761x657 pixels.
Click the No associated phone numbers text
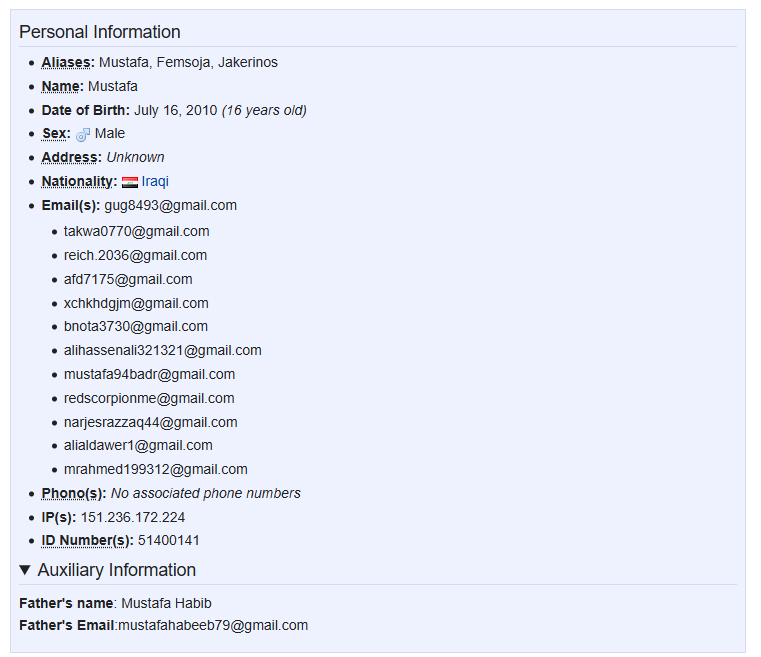(206, 493)
